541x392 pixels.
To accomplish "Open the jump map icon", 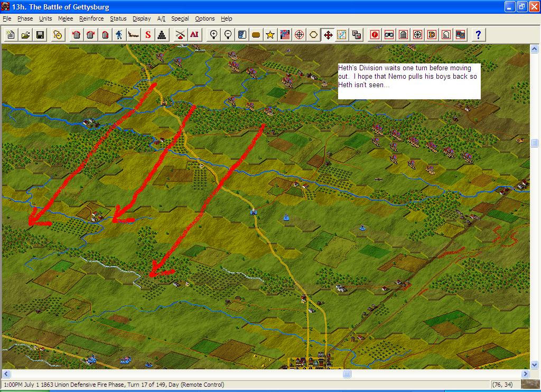I will coord(342,34).
